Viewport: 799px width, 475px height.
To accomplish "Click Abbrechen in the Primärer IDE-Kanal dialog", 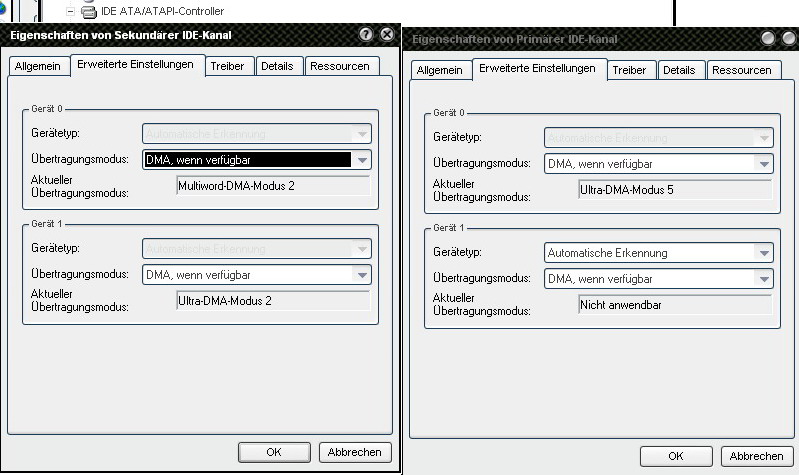I will pos(756,456).
